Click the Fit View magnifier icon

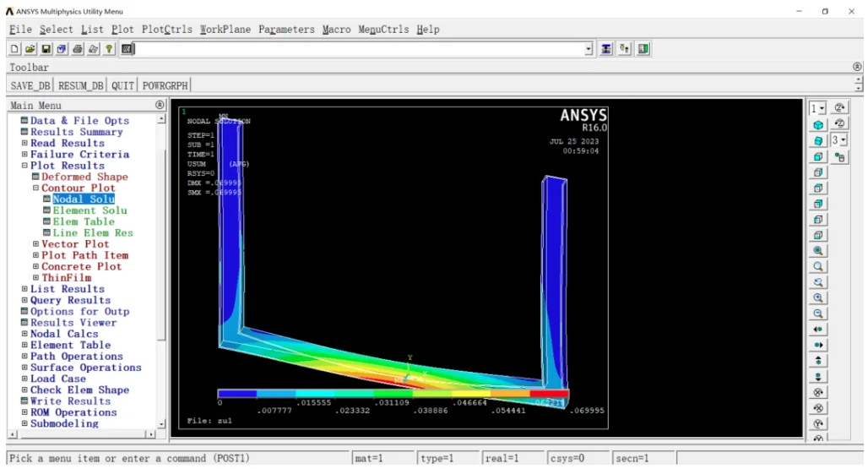click(818, 251)
